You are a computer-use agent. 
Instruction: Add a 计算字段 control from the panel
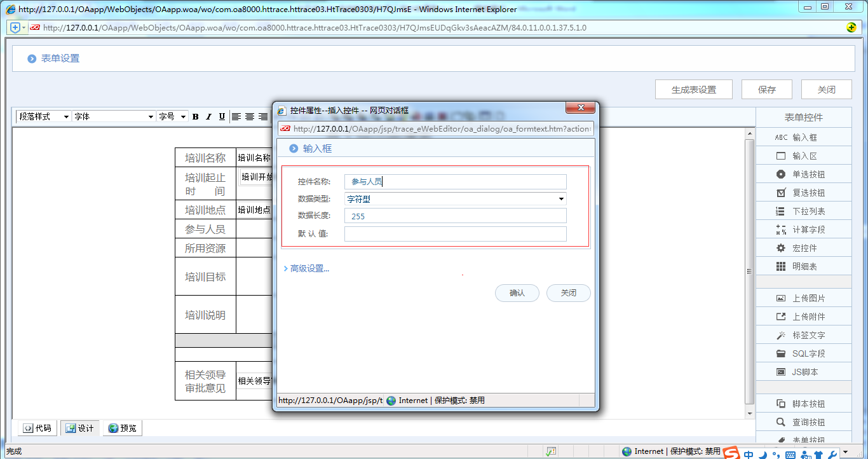pyautogui.click(x=803, y=229)
